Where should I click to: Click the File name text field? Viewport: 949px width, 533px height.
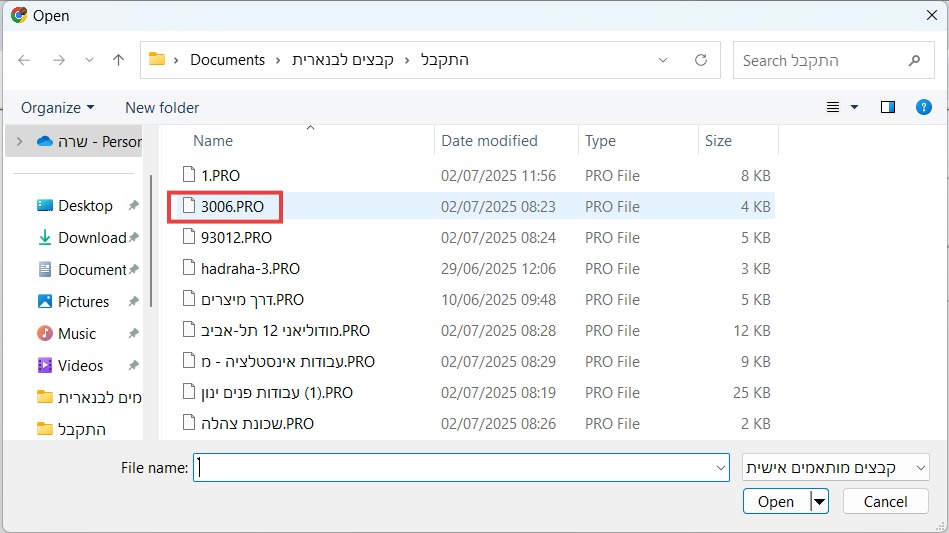[460, 467]
